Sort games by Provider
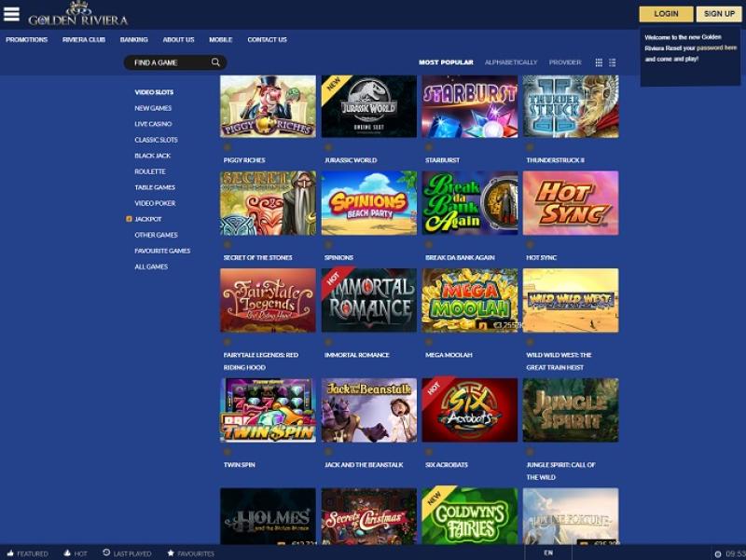 pos(565,62)
